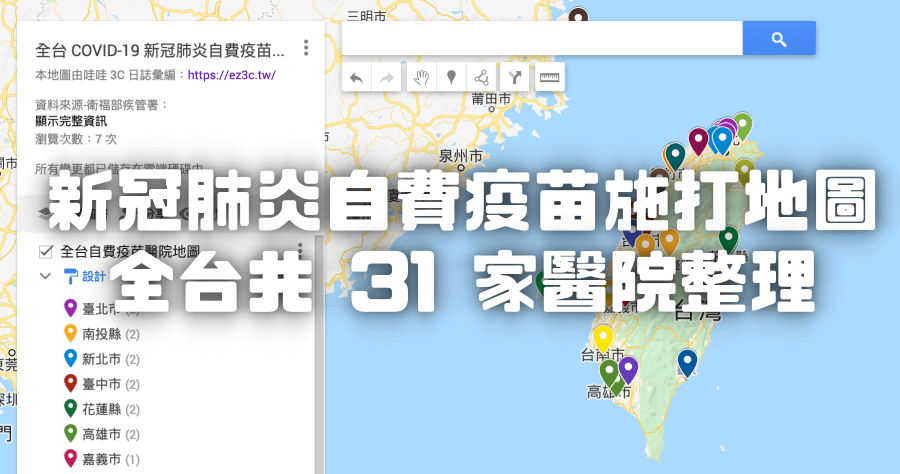Screen dimensions: 900x474
Task: Click the 泉州市 city label on map
Action: click(x=460, y=156)
